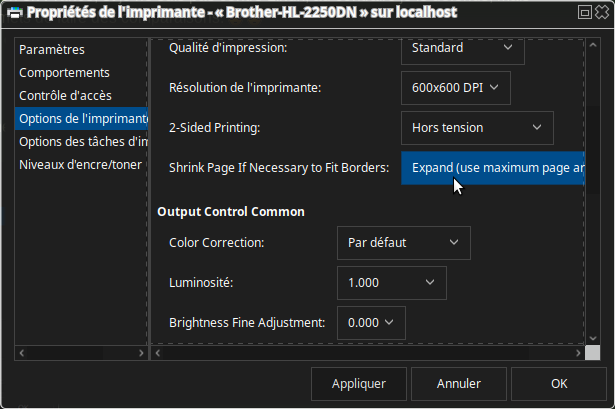Open the Qualité d'impression dropdown
This screenshot has width=615, height=409.
pos(462,47)
